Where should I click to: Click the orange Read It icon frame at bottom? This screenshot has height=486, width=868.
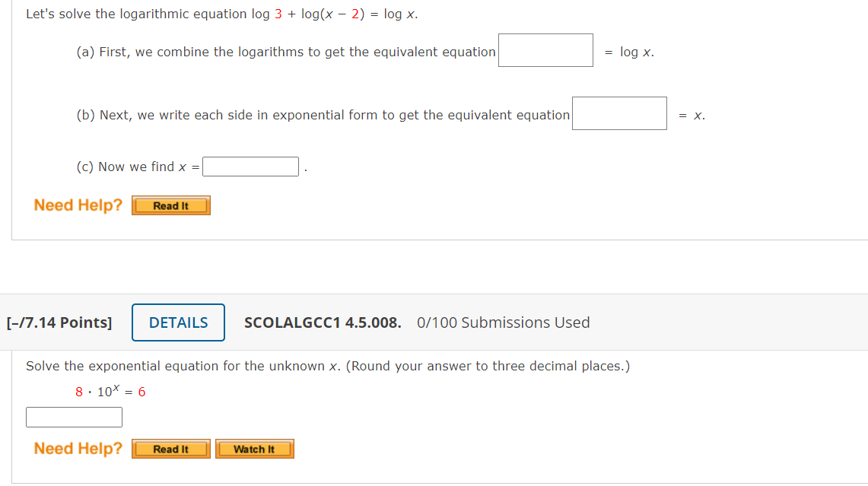pos(170,449)
